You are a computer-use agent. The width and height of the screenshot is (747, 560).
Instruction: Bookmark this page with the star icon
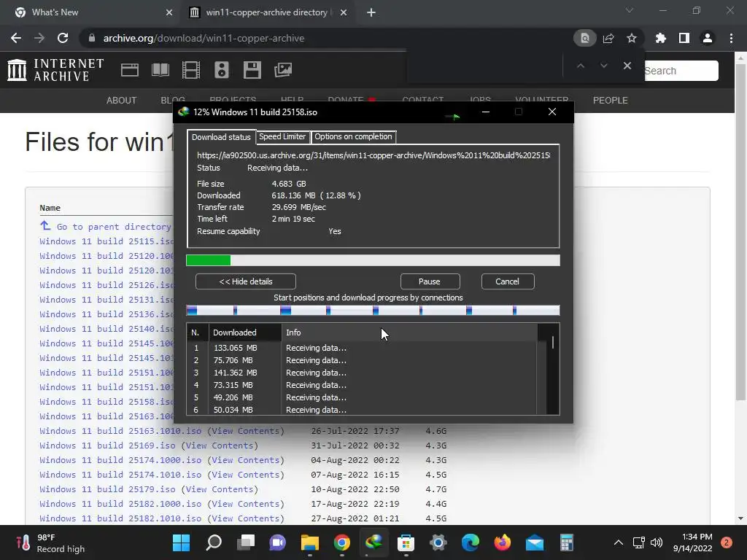click(632, 38)
